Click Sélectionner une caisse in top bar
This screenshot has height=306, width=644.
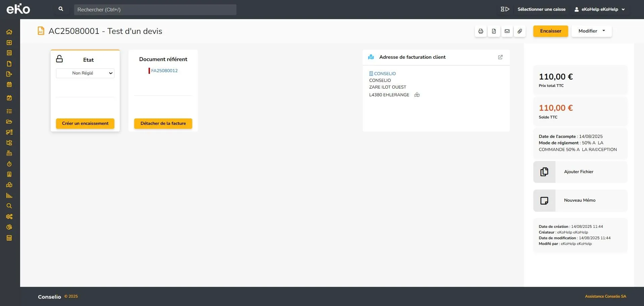(x=541, y=9)
